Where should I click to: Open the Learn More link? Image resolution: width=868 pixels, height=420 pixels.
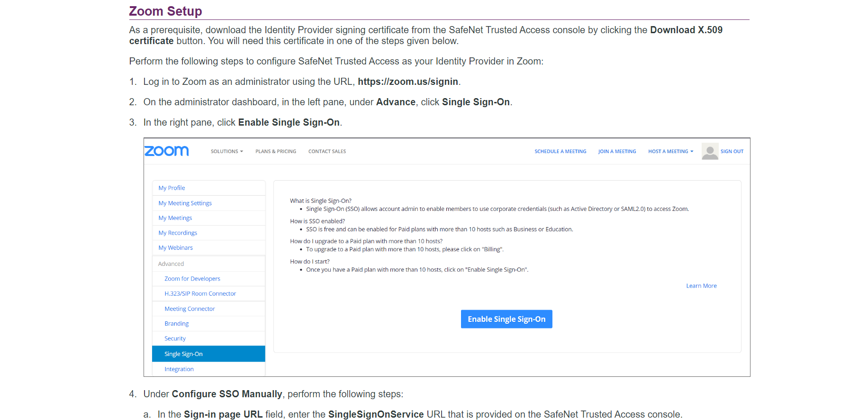(x=701, y=286)
